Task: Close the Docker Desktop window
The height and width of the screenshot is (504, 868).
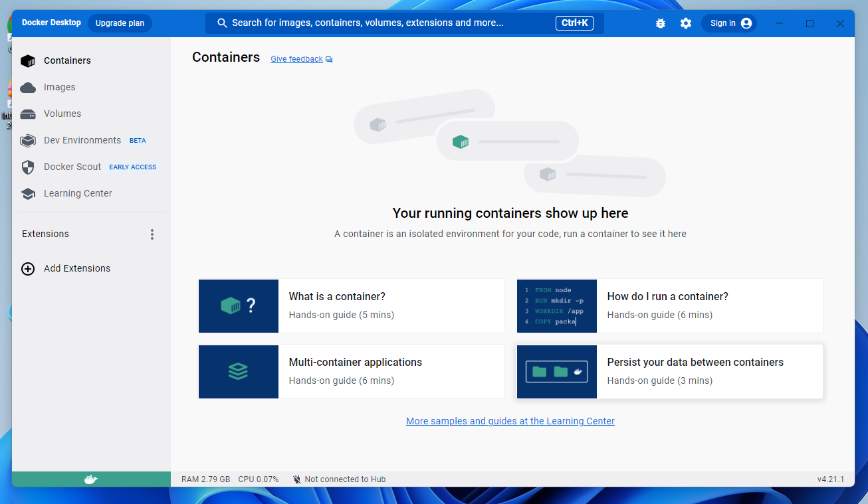Action: [x=840, y=23]
